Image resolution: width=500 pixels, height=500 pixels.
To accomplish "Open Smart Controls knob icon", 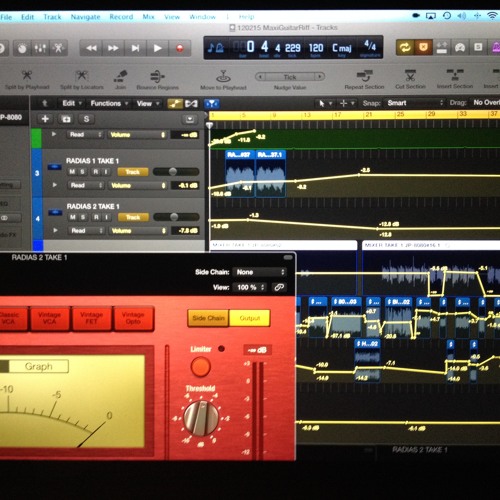I will coord(22,49).
